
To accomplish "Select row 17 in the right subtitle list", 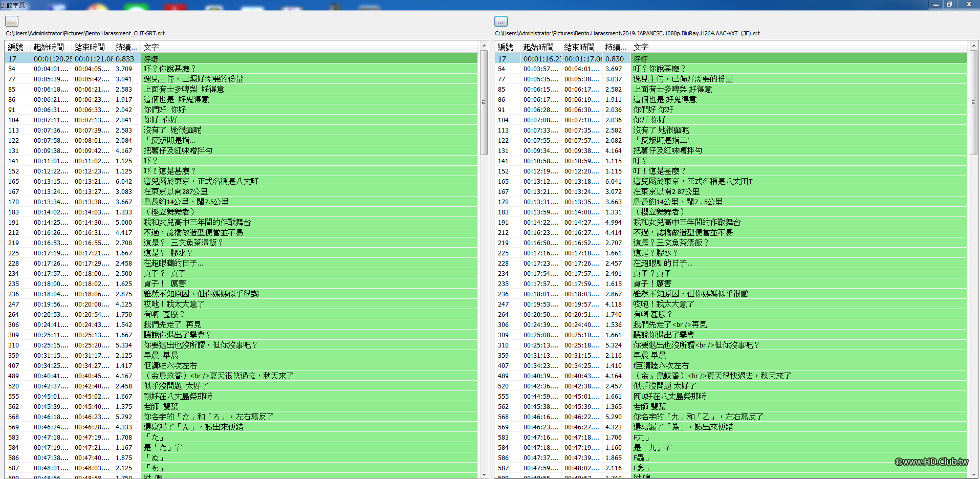I will (731, 59).
